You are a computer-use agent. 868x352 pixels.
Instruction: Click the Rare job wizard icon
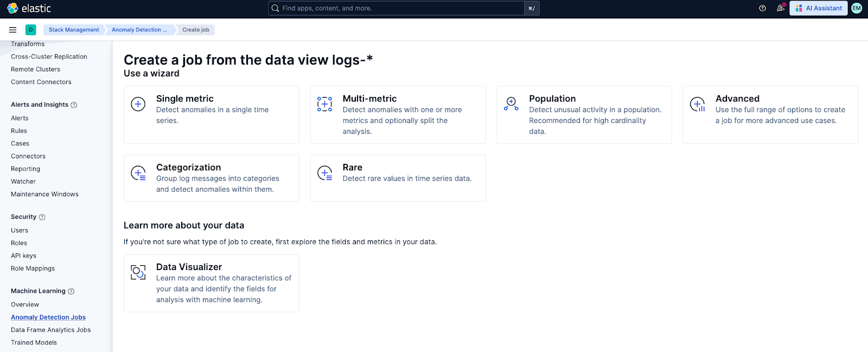324,173
